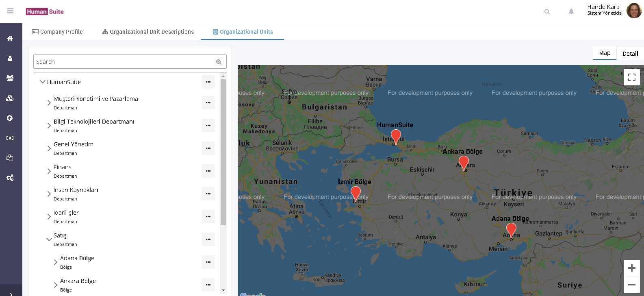
Task: Zoom in on the map
Action: tap(631, 268)
